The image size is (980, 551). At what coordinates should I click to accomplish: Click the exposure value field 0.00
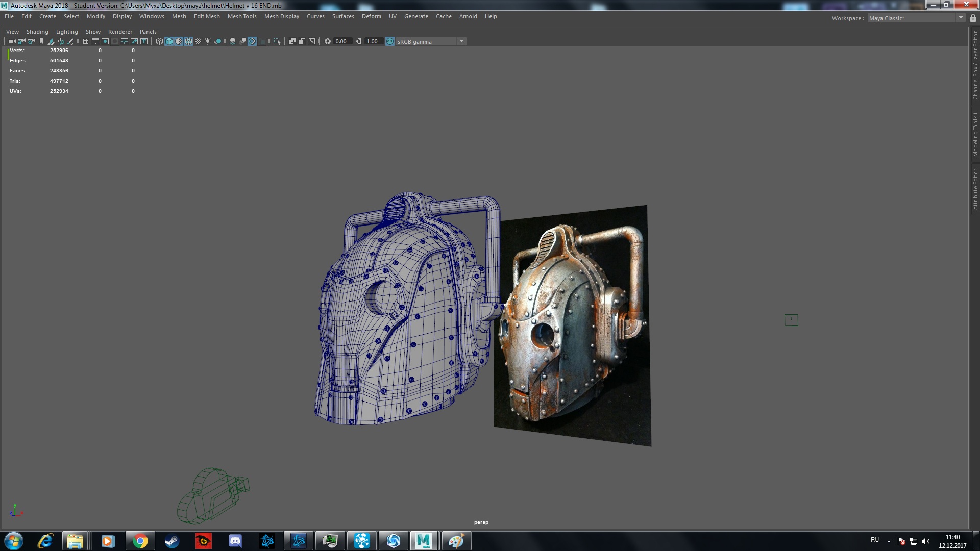coord(342,41)
